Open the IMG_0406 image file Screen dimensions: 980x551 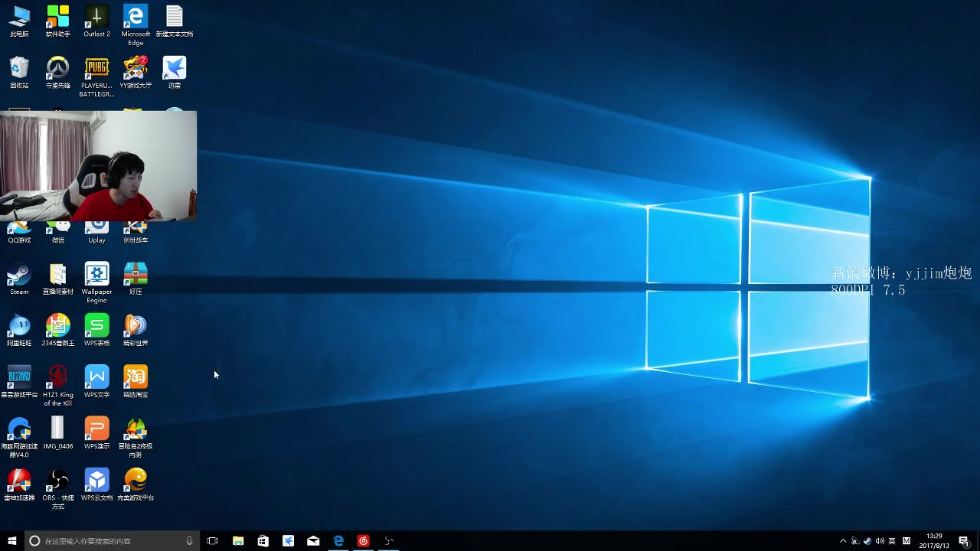[57, 432]
